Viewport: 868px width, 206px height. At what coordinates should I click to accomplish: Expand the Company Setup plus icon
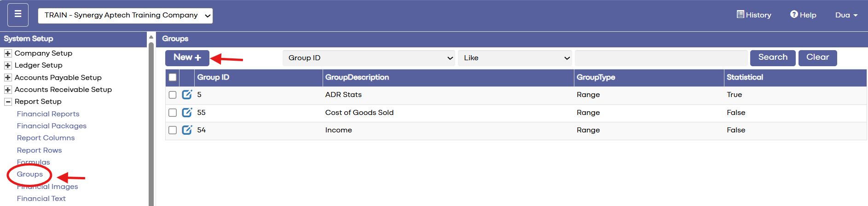[8, 53]
